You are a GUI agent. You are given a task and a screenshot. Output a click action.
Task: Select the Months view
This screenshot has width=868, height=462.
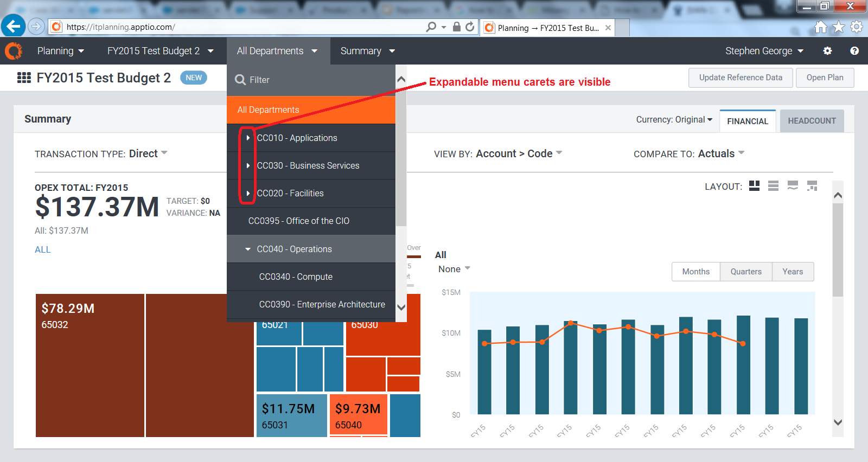(x=696, y=272)
